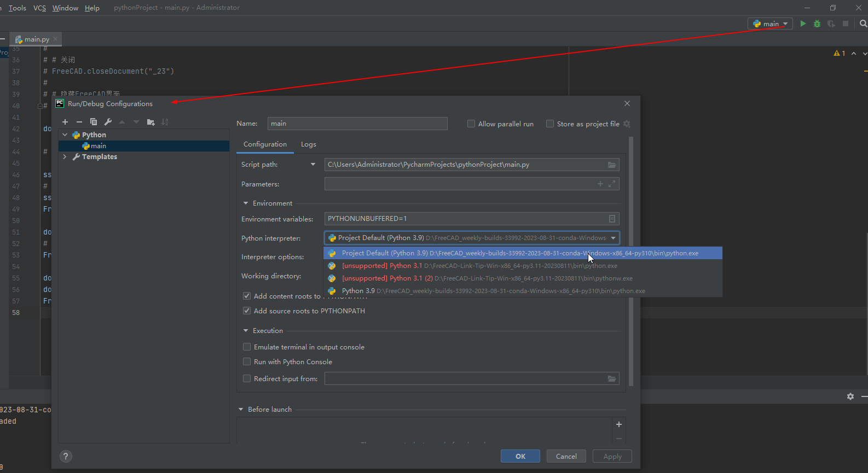The height and width of the screenshot is (473, 868).
Task: Go to previous highlighted error arrow
Action: (x=854, y=53)
